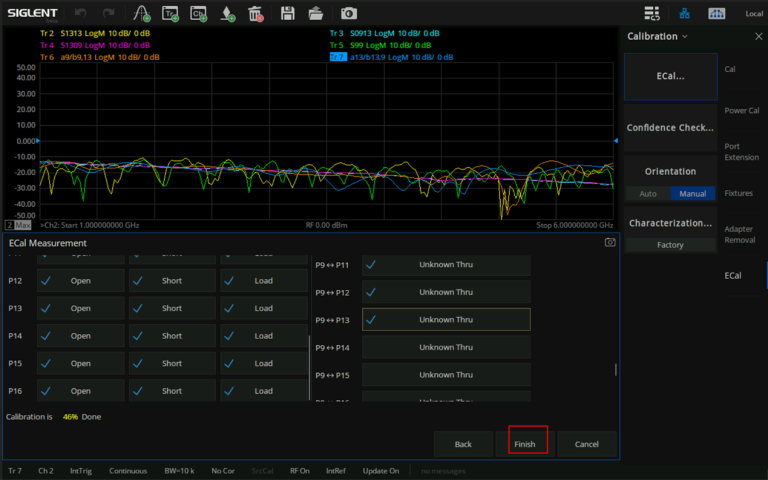Switch to the Power Cal tab
Image resolution: width=768 pixels, height=480 pixels.
pyautogui.click(x=741, y=111)
